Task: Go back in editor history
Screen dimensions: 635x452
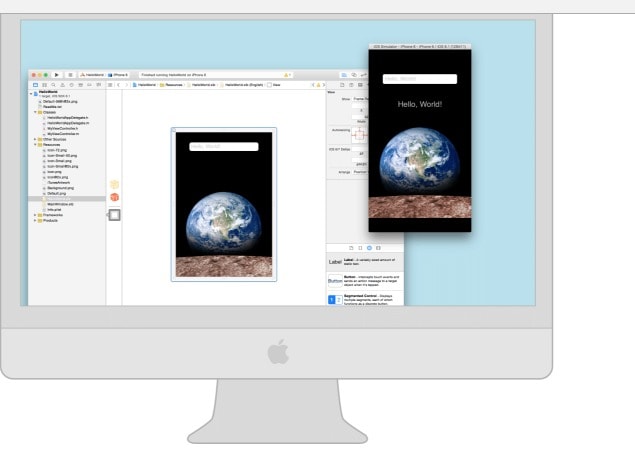Action: (118, 85)
